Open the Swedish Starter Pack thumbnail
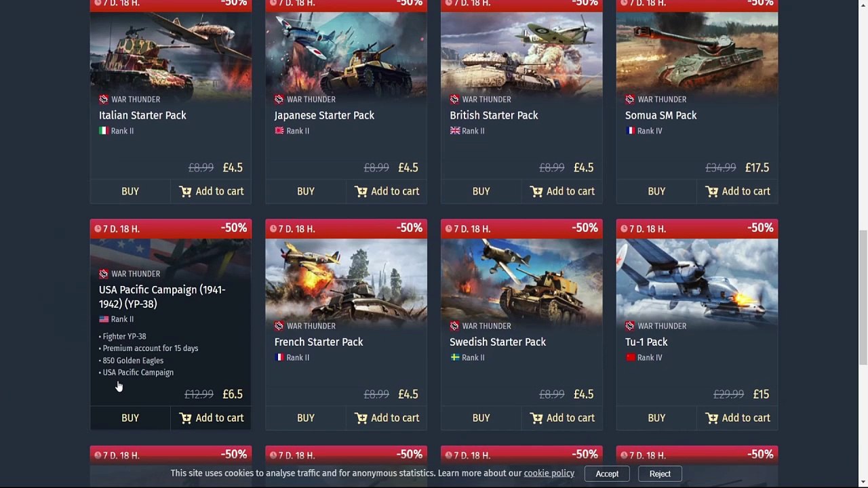Image resolution: width=868 pixels, height=488 pixels. click(x=521, y=278)
